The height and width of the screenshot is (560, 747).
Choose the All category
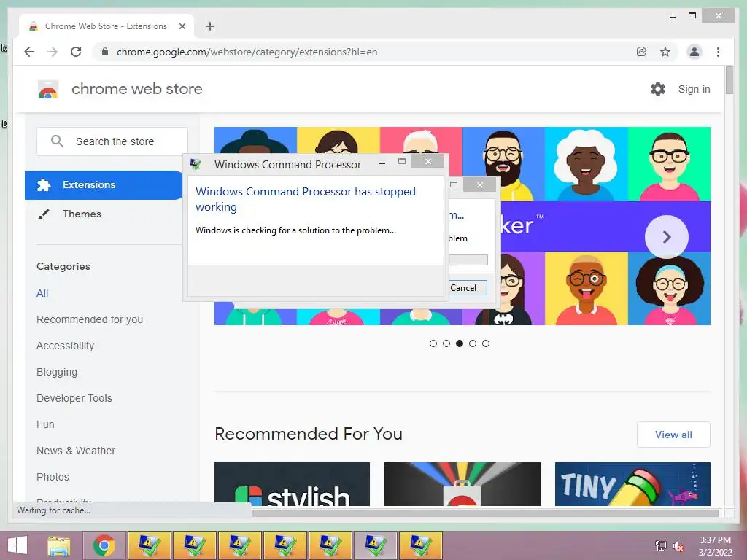(42, 293)
